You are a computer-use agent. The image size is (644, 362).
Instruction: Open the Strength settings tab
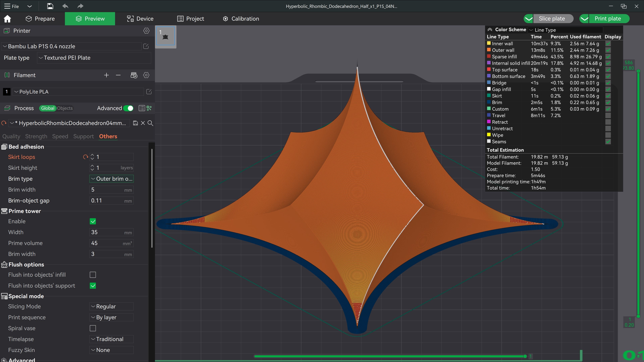coord(36,136)
